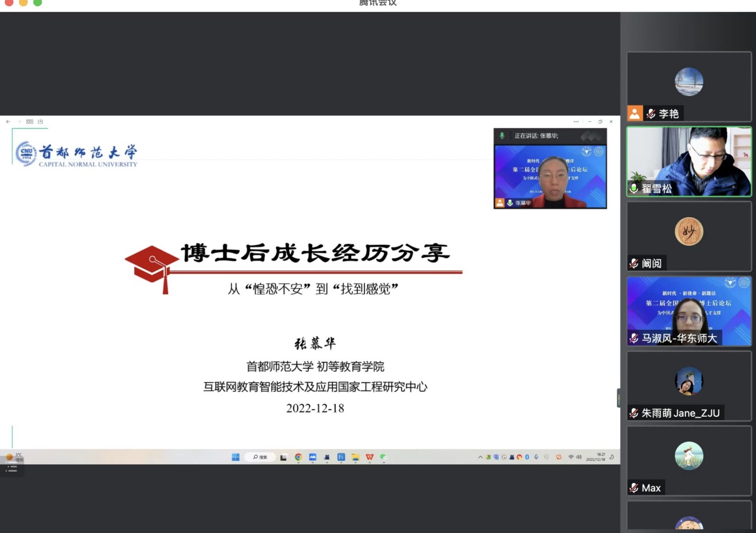
Task: Toggle the muted microphone icon for Max
Action: pyautogui.click(x=634, y=488)
